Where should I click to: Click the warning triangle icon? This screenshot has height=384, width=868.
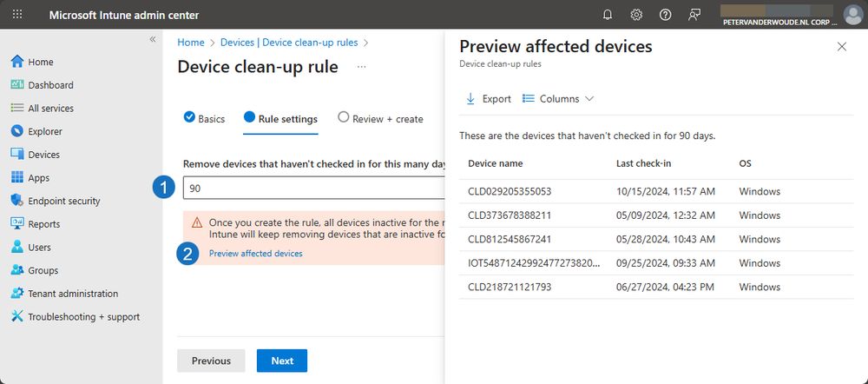pyautogui.click(x=197, y=222)
